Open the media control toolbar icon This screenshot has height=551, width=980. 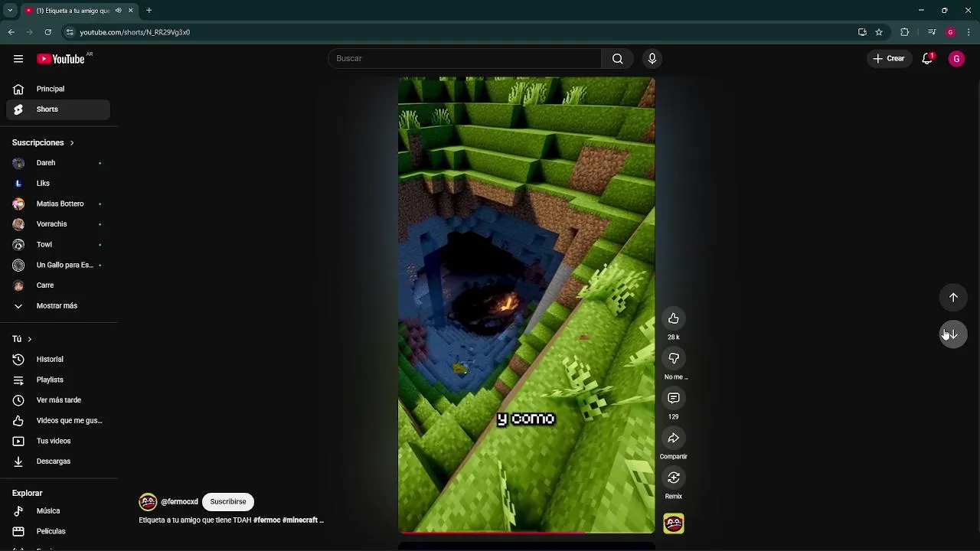coord(932,32)
